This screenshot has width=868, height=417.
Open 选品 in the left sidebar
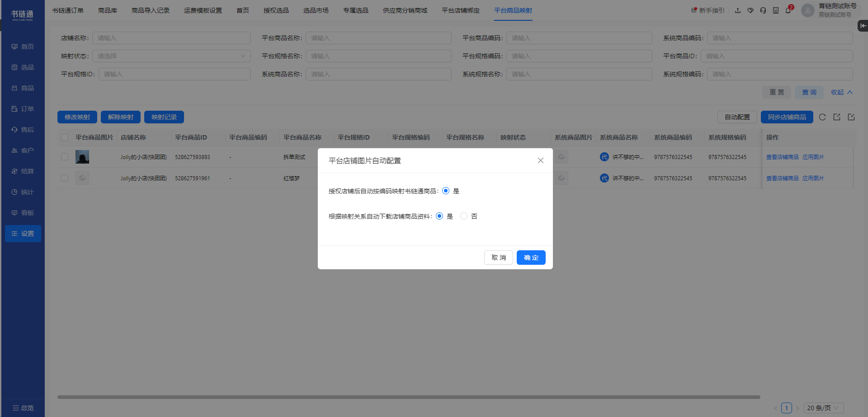(23, 67)
